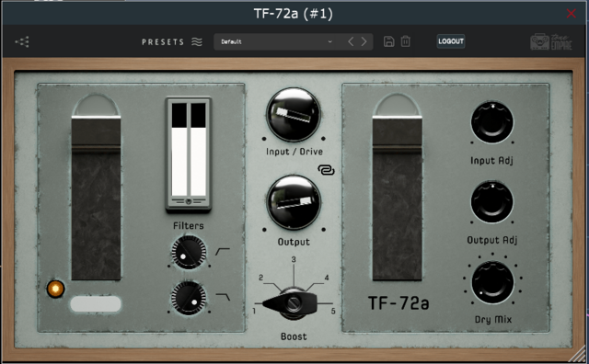This screenshot has width=589, height=364.
Task: Click the routing graph icon at top left
Action: [22, 41]
